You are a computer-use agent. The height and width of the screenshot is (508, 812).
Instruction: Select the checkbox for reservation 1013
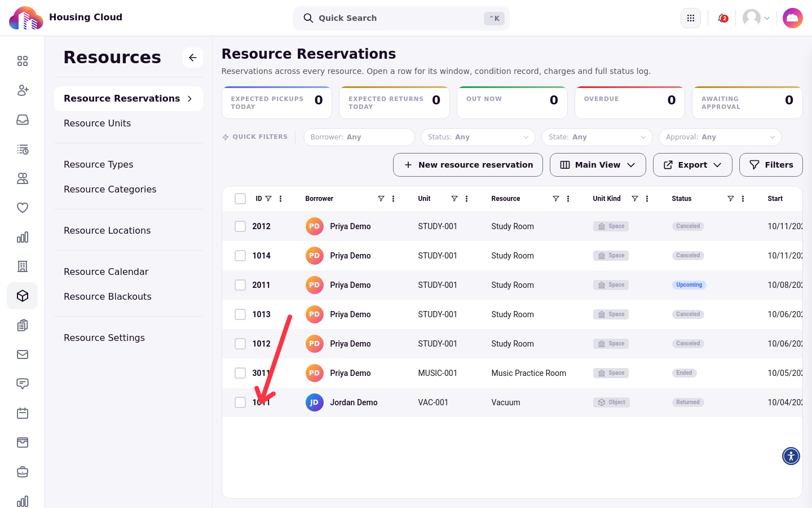click(240, 314)
